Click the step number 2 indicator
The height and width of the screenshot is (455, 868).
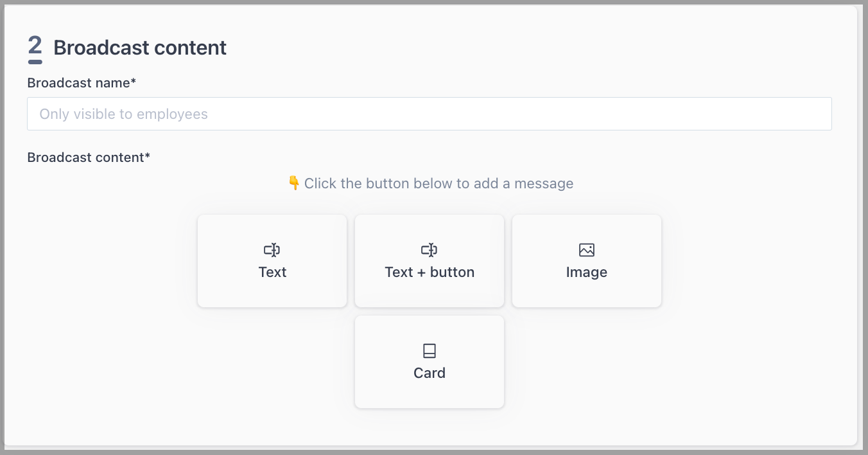pos(35,48)
